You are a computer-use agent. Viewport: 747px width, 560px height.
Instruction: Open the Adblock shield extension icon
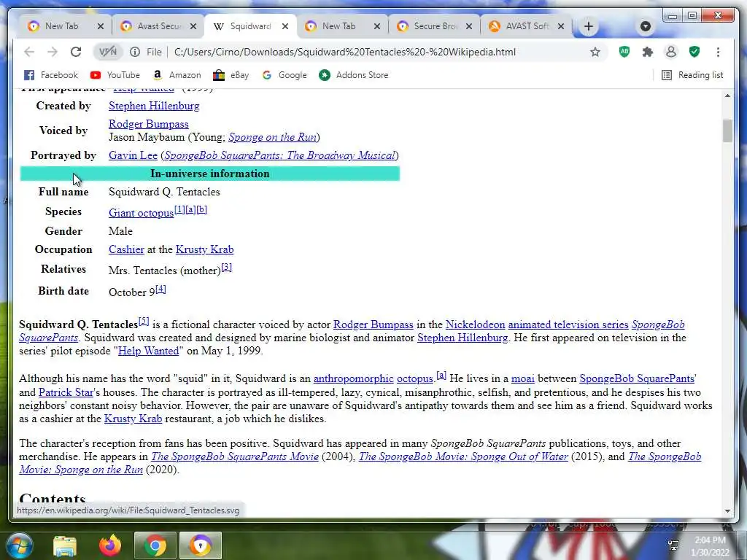click(x=624, y=52)
